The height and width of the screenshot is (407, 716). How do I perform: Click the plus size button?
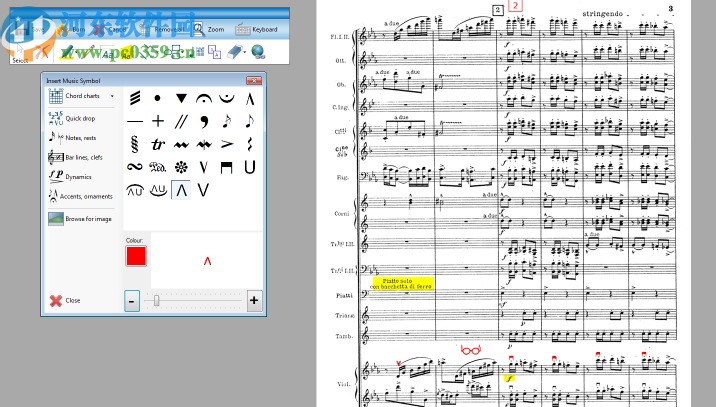(x=254, y=301)
